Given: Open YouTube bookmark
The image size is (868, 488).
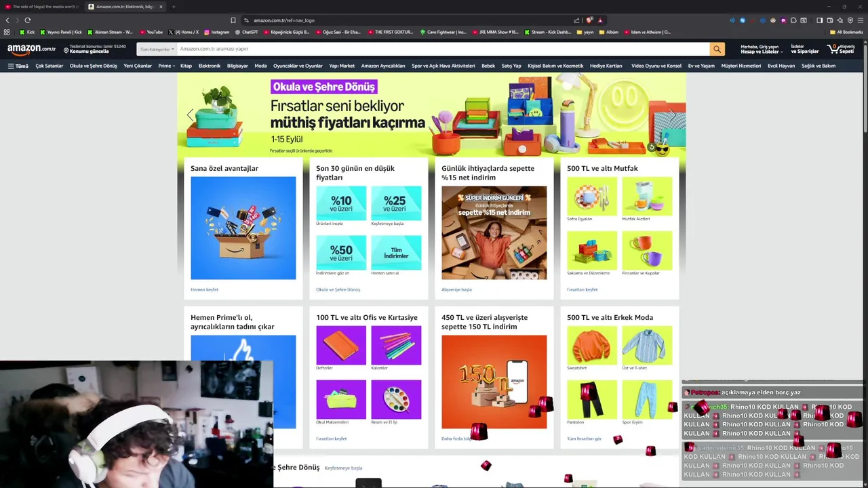Looking at the screenshot, I should [151, 32].
